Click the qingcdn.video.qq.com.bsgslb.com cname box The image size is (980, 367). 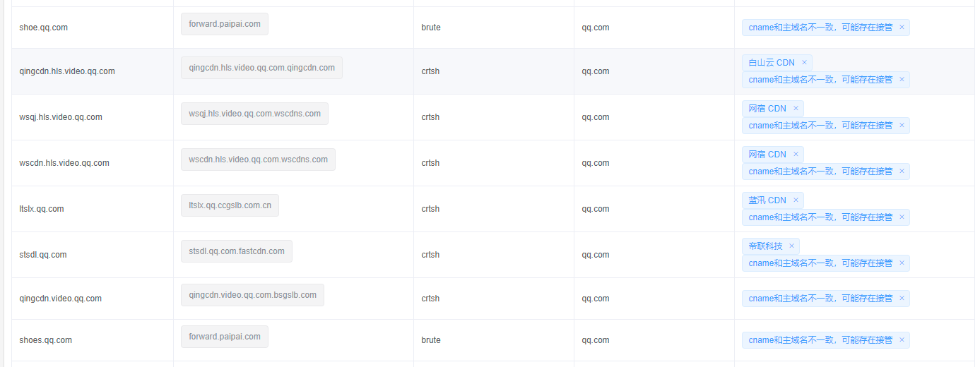(x=252, y=295)
